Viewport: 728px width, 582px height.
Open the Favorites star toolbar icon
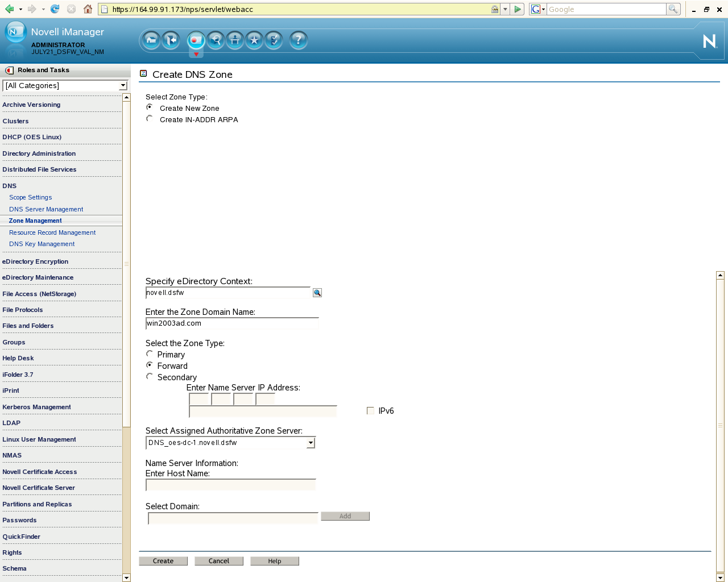[254, 40]
